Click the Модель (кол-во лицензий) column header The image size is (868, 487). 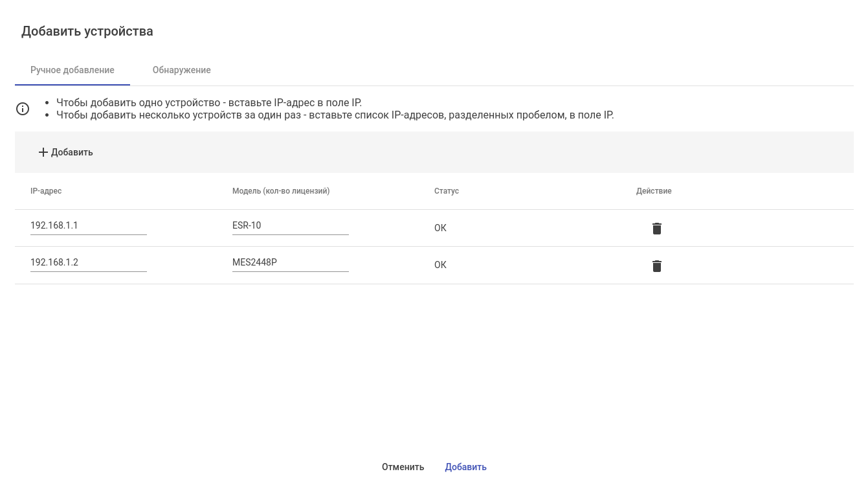pyautogui.click(x=281, y=191)
